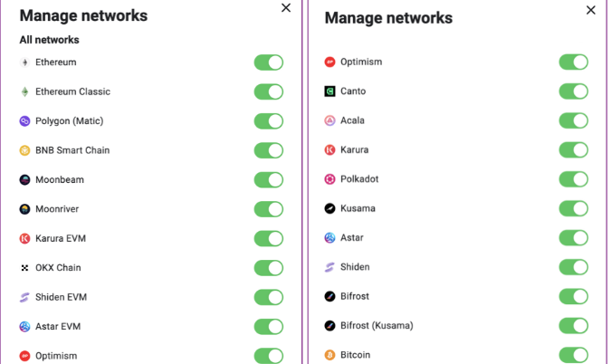The width and height of the screenshot is (612, 364).
Task: Click the Moonbeam network icon
Action: click(24, 179)
